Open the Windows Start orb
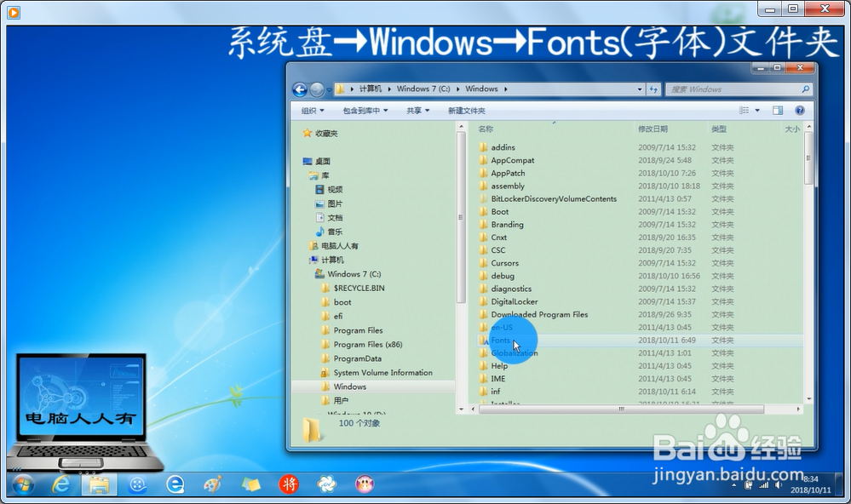This screenshot has height=504, width=851. click(23, 484)
